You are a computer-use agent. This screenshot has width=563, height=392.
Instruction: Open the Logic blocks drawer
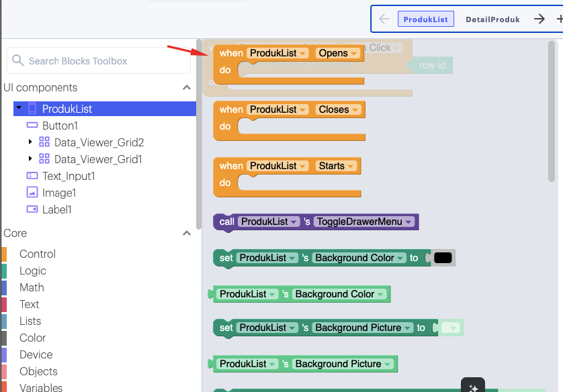pyautogui.click(x=34, y=271)
